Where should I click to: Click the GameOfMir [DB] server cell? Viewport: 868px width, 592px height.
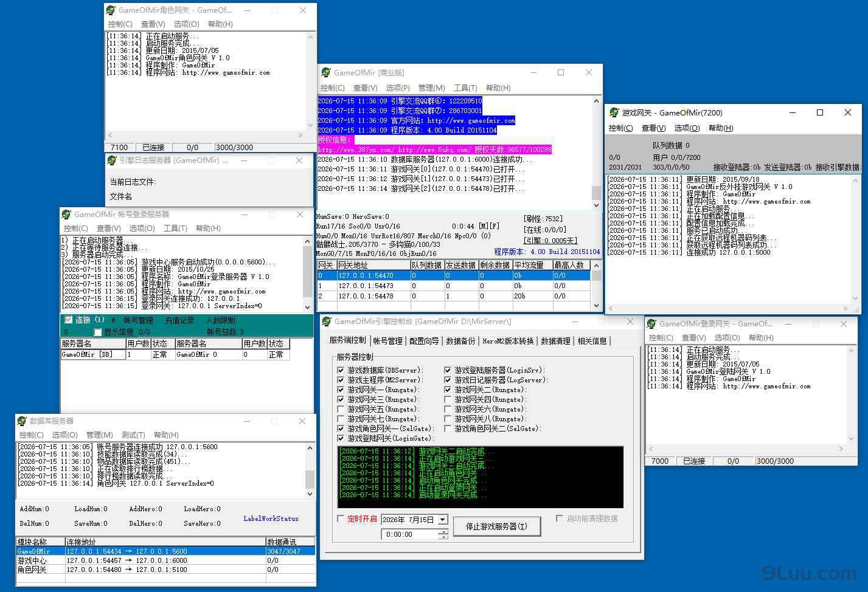93,354
